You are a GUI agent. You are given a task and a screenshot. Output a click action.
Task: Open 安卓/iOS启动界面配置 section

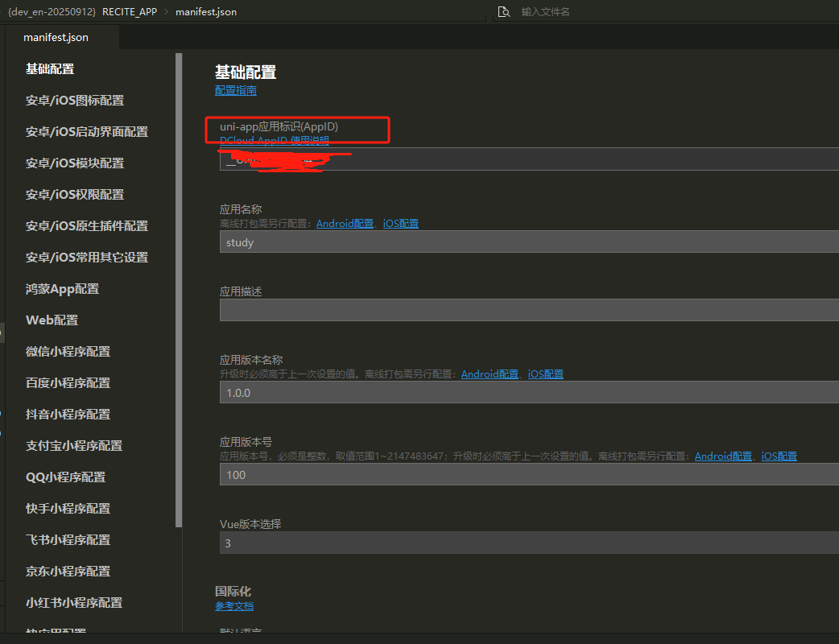point(87,131)
